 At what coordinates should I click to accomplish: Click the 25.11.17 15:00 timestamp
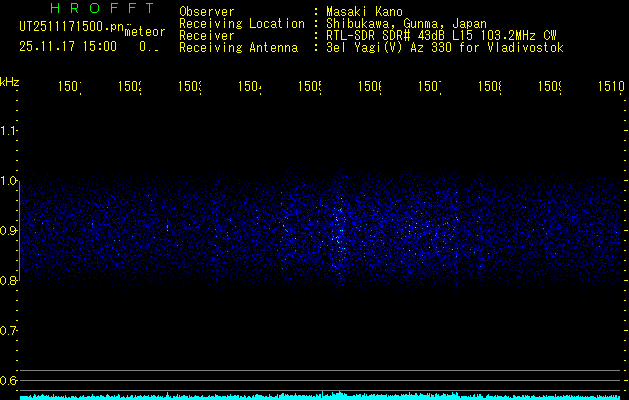(x=68, y=46)
